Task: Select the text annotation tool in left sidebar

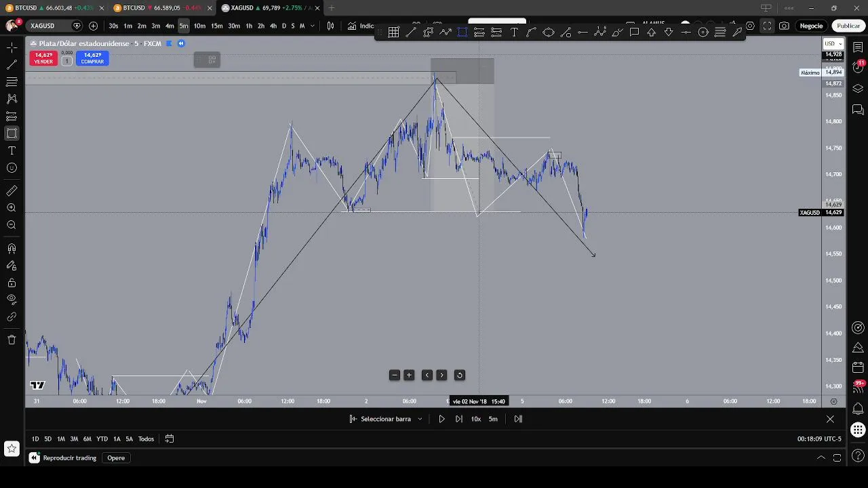Action: pos(12,150)
